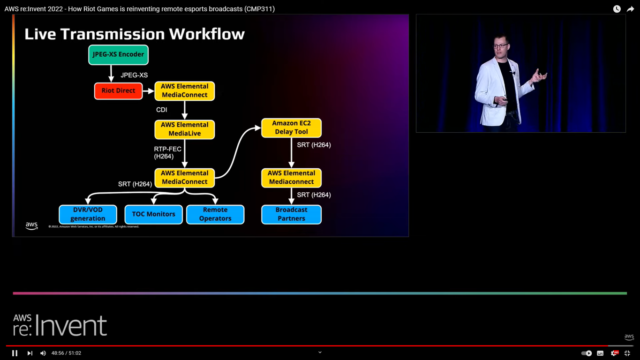Open the video title link

140,9
